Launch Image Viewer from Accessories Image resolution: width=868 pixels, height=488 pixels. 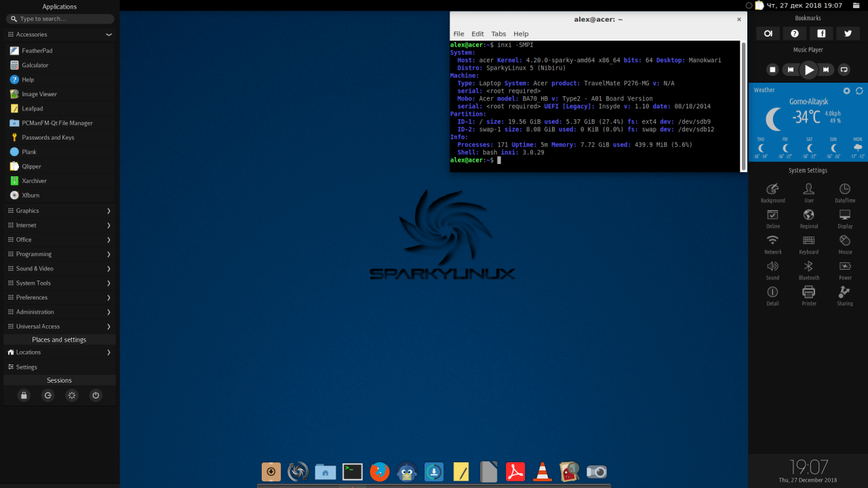(x=60, y=94)
